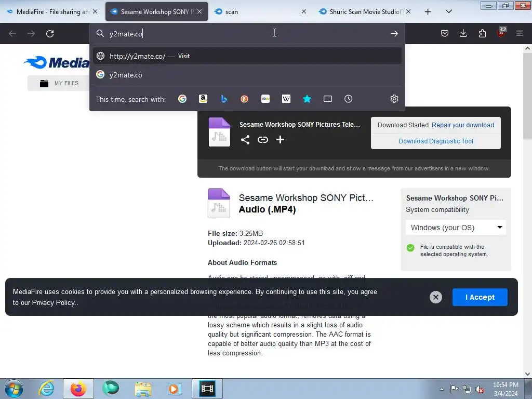
Task: Click the share icon for the file
Action: [x=245, y=140]
